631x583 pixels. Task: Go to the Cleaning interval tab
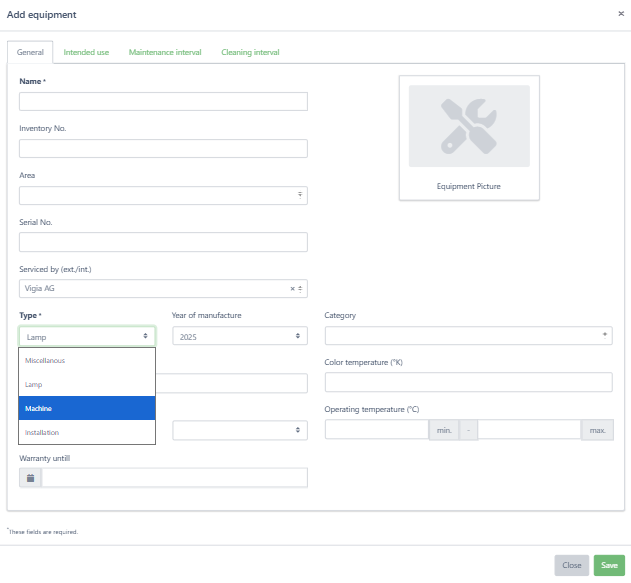[250, 52]
